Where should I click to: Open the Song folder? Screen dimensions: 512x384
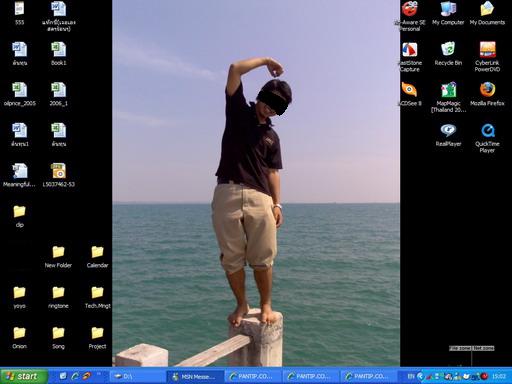(58, 338)
